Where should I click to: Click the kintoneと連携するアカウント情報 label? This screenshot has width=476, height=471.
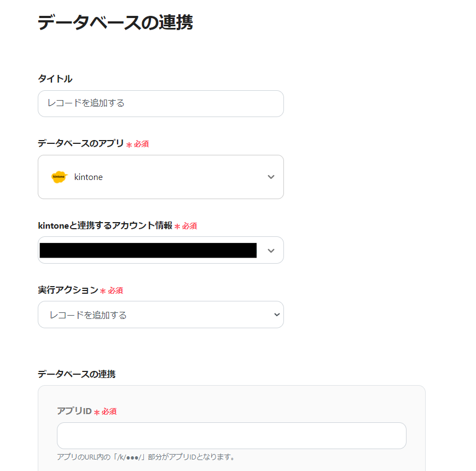[x=105, y=225]
